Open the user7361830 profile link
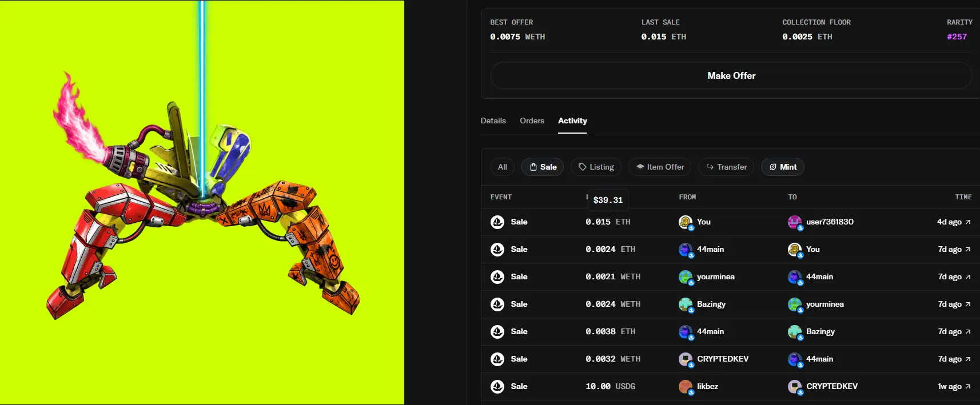This screenshot has height=405, width=980. pyautogui.click(x=830, y=222)
